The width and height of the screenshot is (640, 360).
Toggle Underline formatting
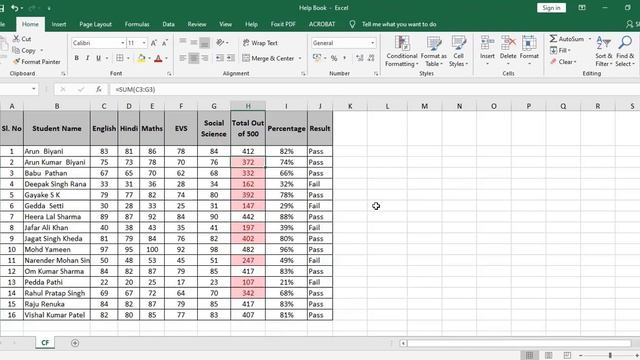point(98,58)
